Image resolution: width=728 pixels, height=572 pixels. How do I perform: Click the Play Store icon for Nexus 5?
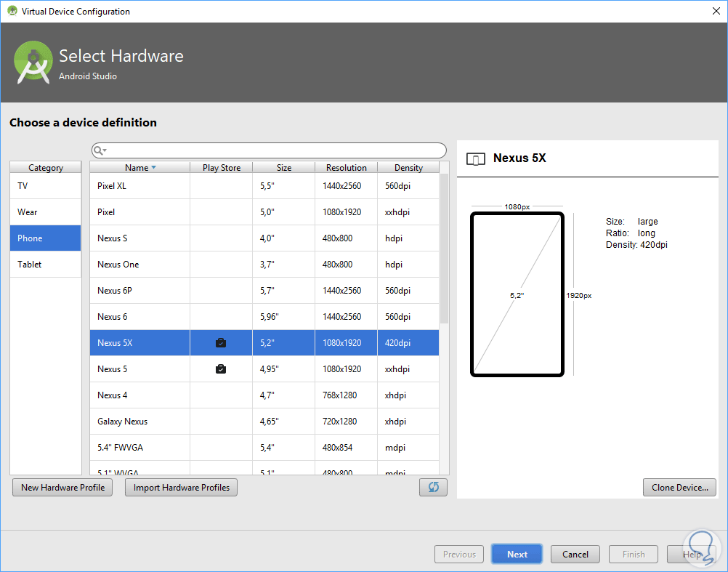pos(221,369)
